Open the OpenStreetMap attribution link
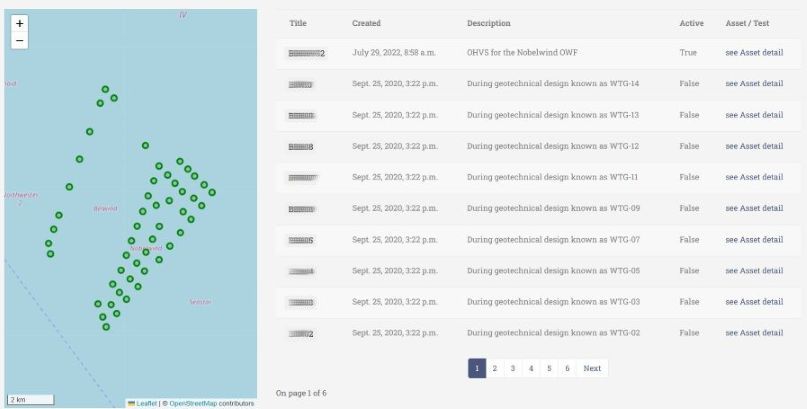The height and width of the screenshot is (409, 807). pos(192,403)
